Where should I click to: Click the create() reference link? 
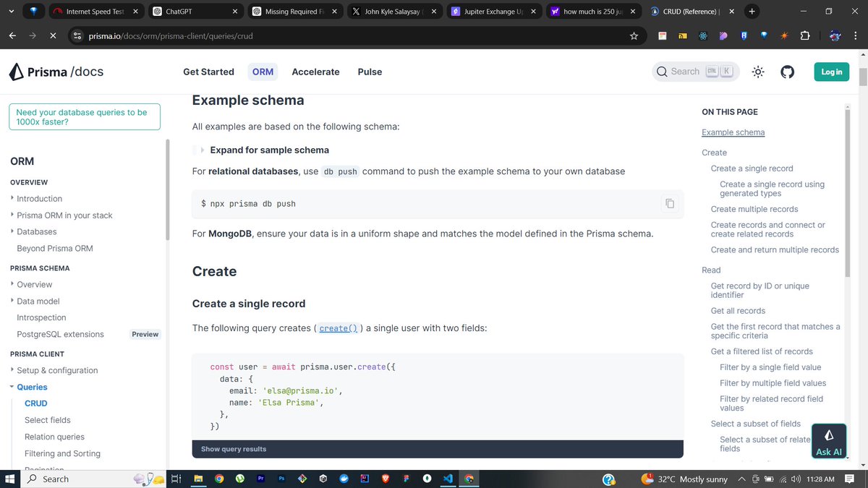click(339, 328)
